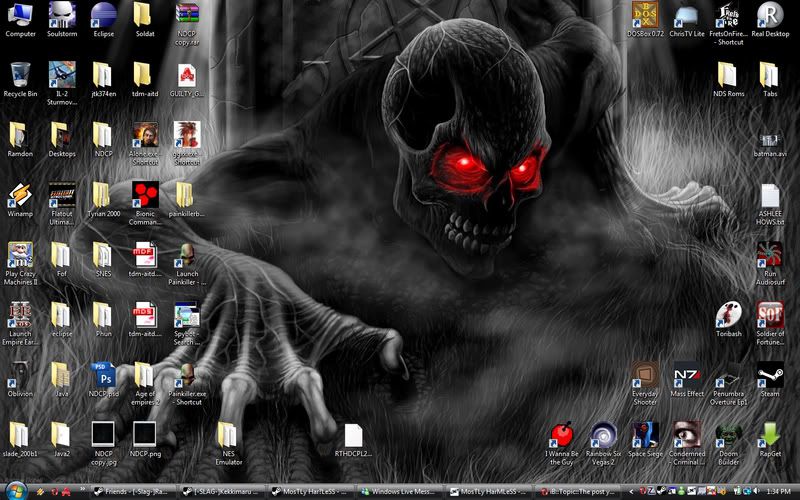This screenshot has width=800, height=500.
Task: Launch Soldier of Fortune shortcut
Action: [770, 324]
